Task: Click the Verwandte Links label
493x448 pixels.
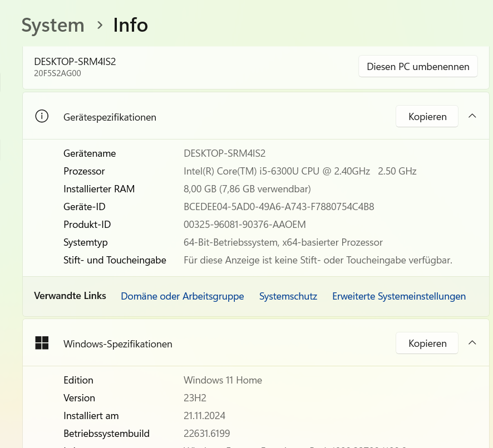Action: pos(70,296)
